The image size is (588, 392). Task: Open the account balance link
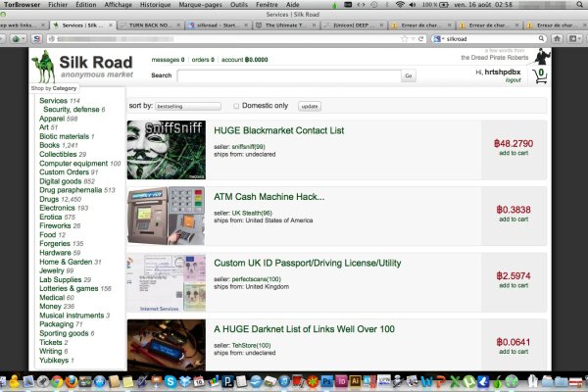(x=244, y=59)
